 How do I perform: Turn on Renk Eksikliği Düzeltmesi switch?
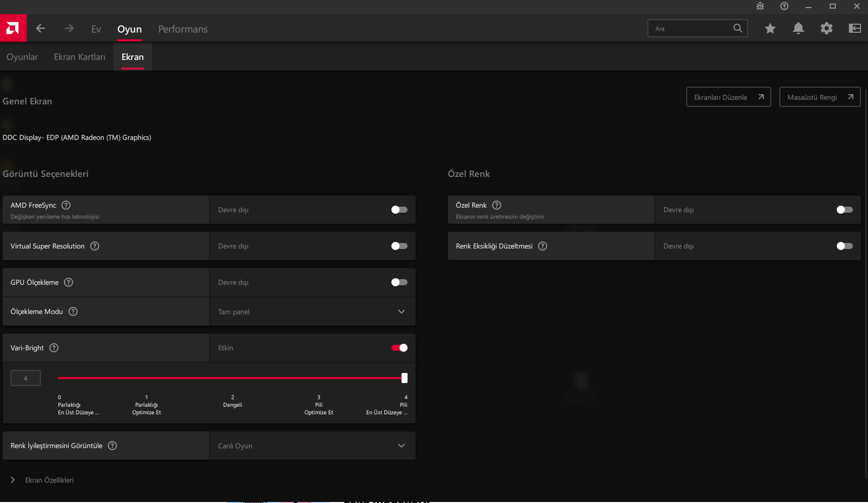pyautogui.click(x=845, y=246)
